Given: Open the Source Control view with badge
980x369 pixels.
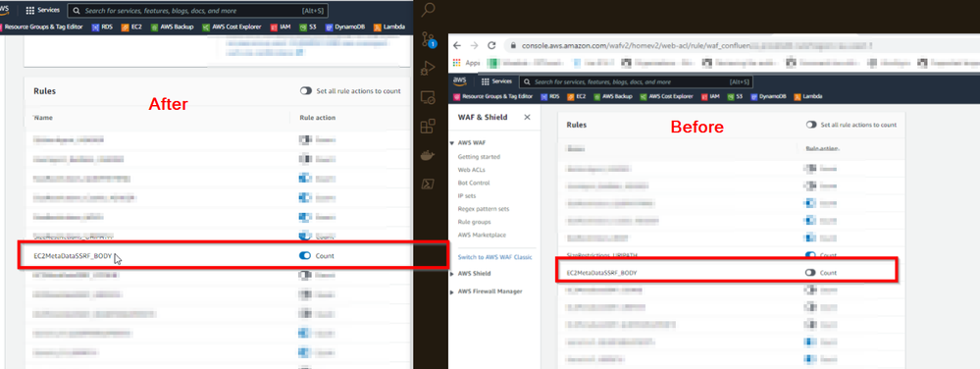Looking at the screenshot, I should [429, 39].
